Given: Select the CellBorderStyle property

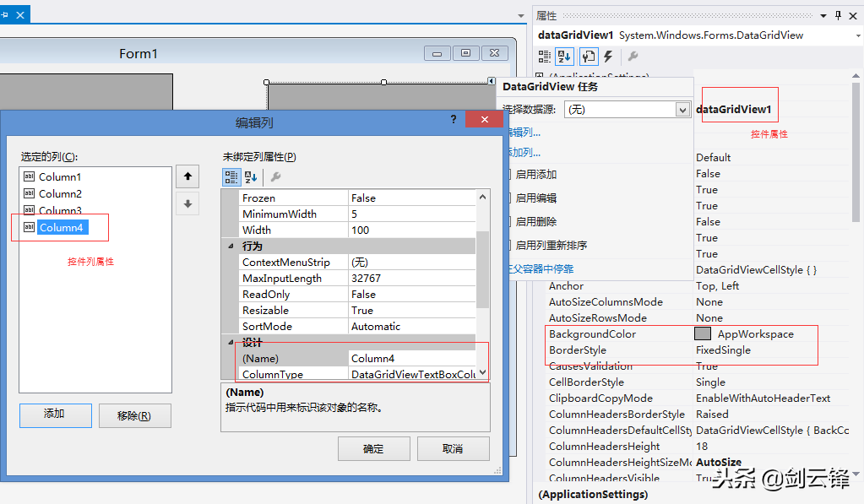Looking at the screenshot, I should click(586, 382).
